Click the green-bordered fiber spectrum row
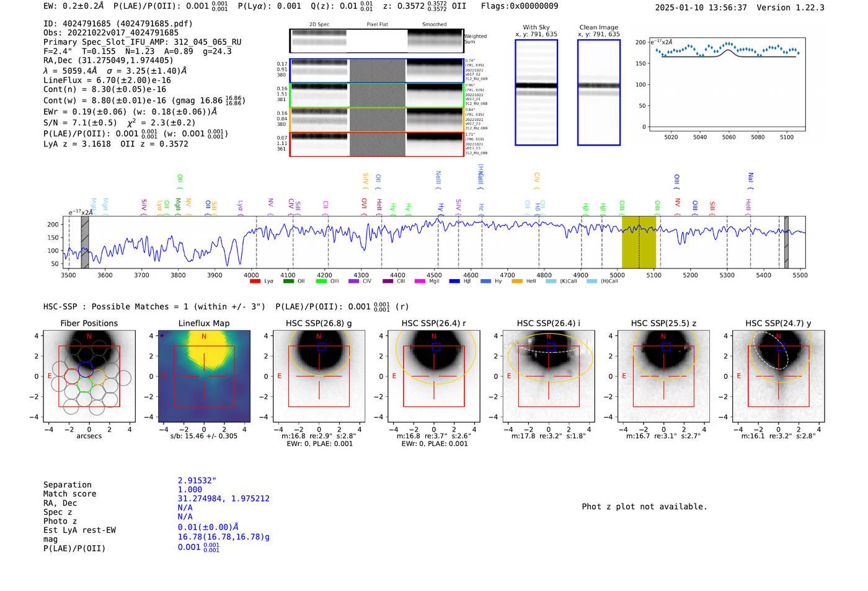The width and height of the screenshot is (868, 591). pos(377,96)
